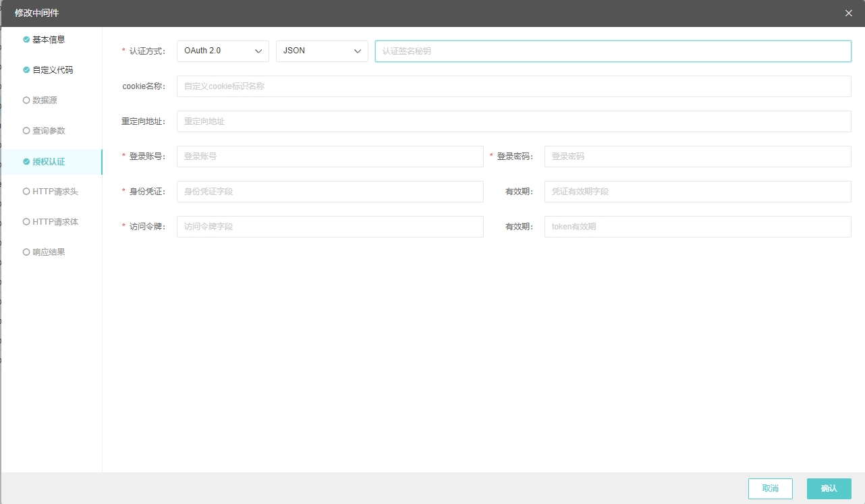Viewport: 865px width, 504px height.
Task: Click the 登录密码 input field
Action: click(x=698, y=157)
